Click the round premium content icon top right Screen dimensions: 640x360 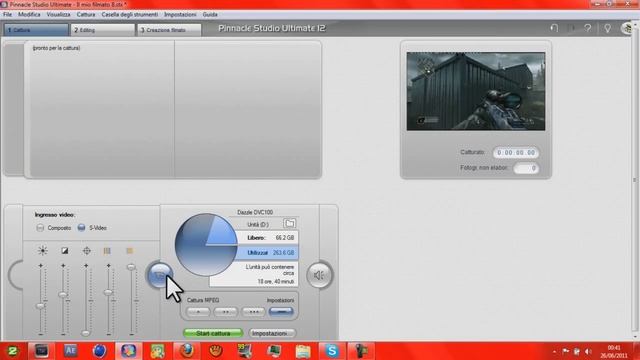(627, 28)
